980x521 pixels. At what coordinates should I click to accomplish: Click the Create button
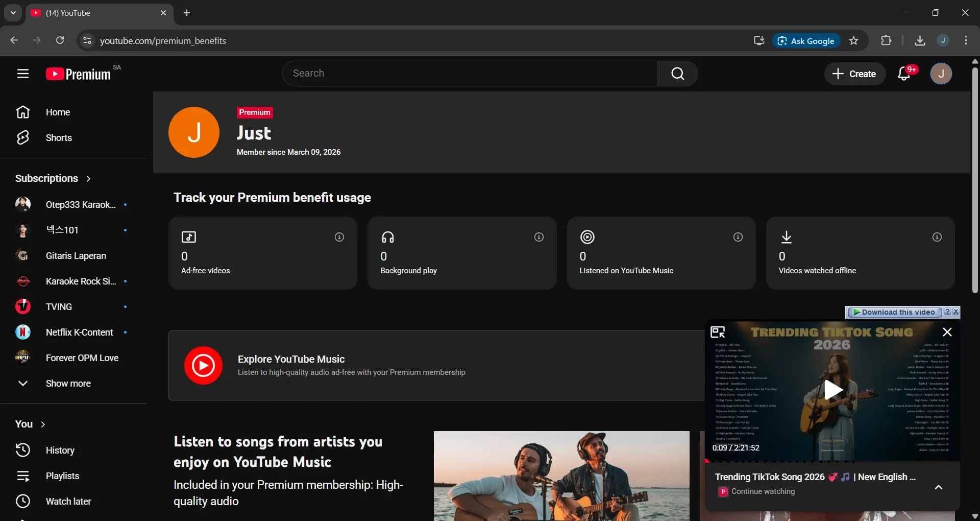pyautogui.click(x=854, y=74)
